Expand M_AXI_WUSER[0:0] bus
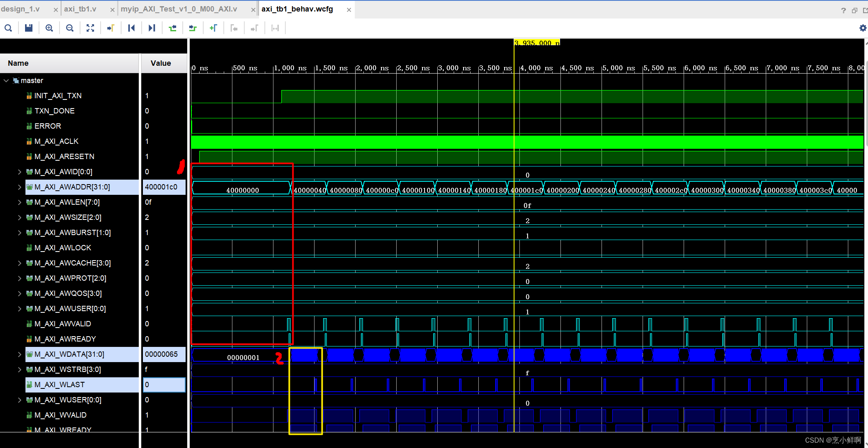 19,400
